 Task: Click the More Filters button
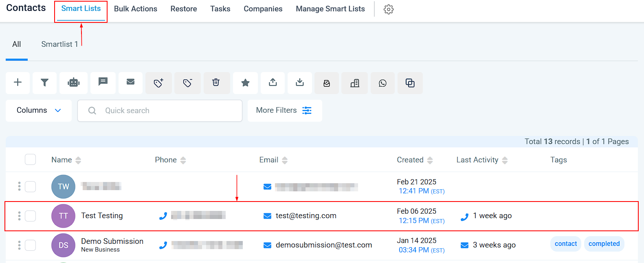tap(284, 110)
